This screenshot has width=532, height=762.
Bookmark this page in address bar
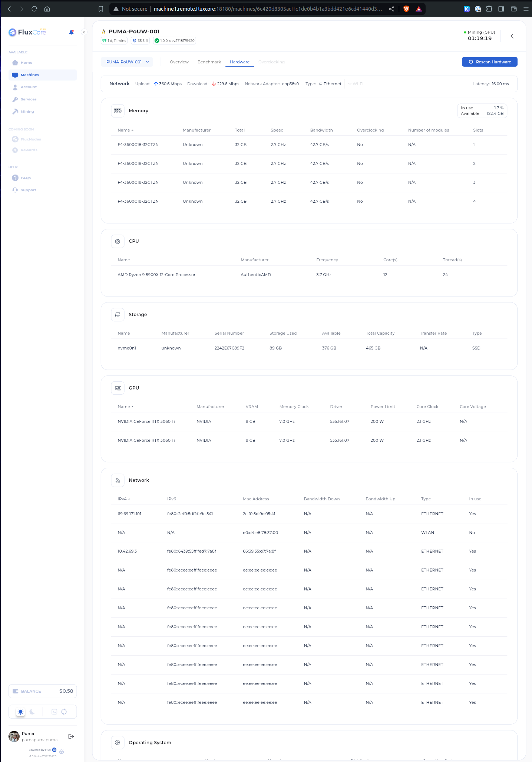tap(101, 9)
